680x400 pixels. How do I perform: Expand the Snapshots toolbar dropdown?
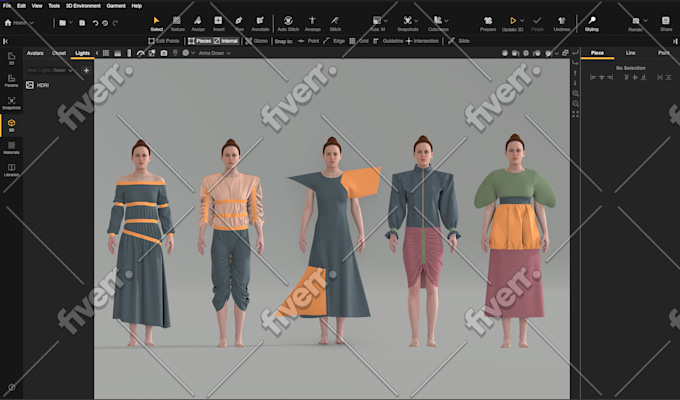416,20
